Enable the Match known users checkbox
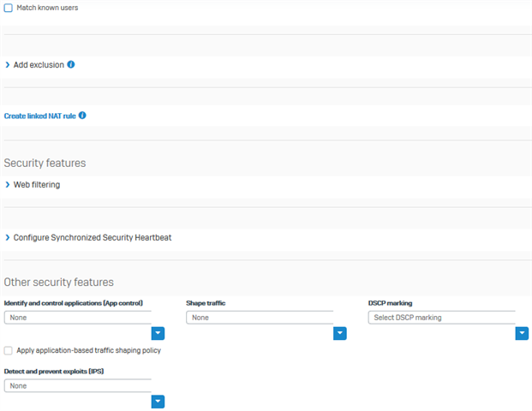532x411 pixels. point(9,8)
